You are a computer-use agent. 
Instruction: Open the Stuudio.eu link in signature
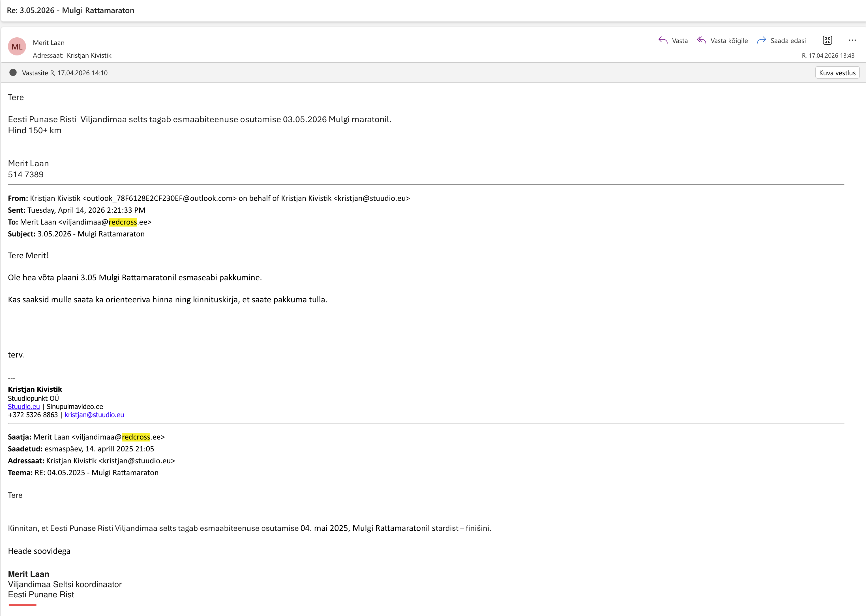(x=23, y=407)
